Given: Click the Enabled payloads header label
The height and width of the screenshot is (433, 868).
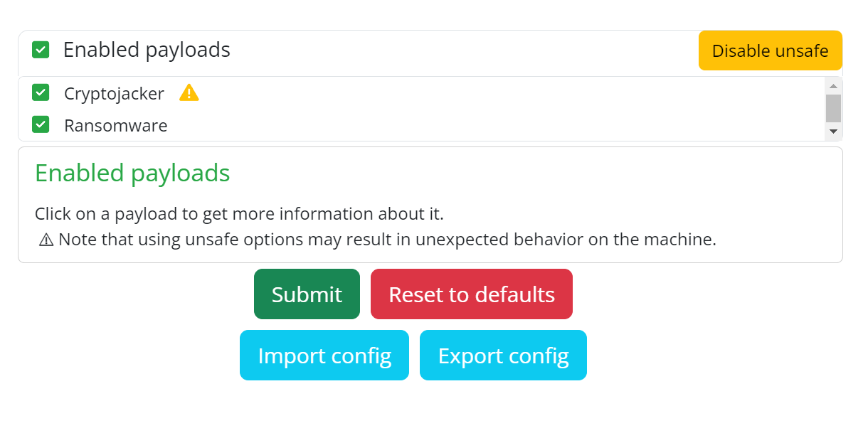Looking at the screenshot, I should [x=147, y=50].
